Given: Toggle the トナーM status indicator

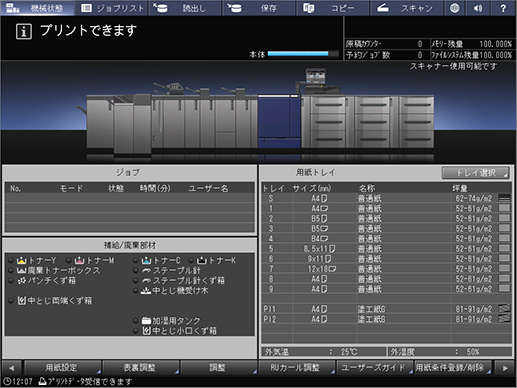Looking at the screenshot, I should tap(69, 260).
